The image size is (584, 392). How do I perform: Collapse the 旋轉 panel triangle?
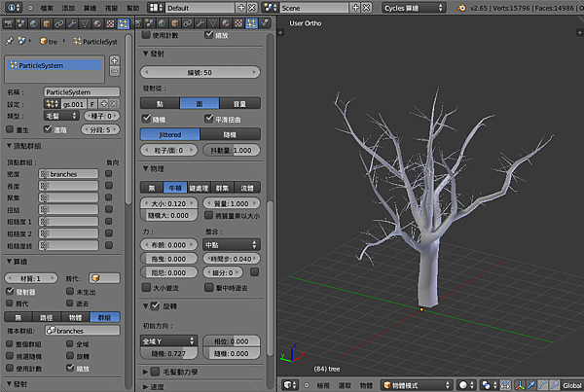click(146, 306)
